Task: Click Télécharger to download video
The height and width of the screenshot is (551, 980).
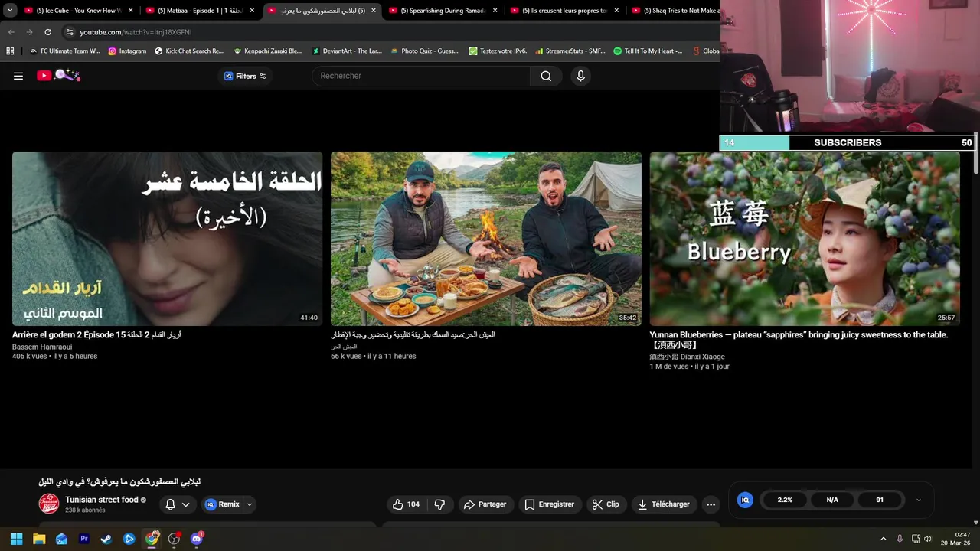Action: pyautogui.click(x=664, y=504)
